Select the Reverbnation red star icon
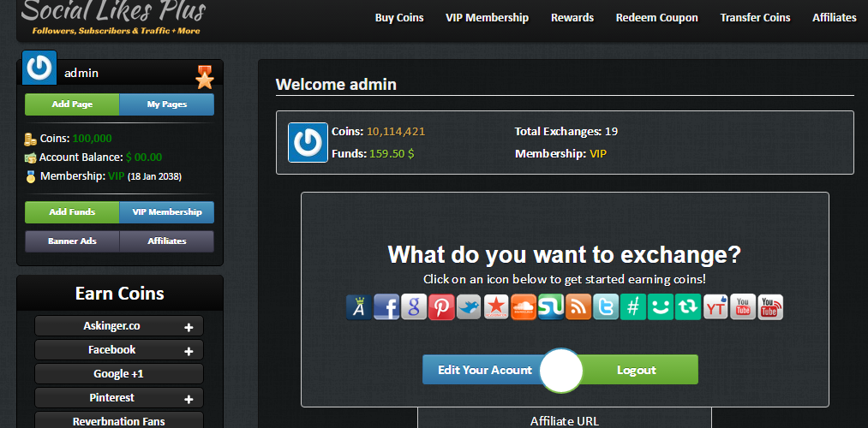868x428 pixels. click(497, 307)
